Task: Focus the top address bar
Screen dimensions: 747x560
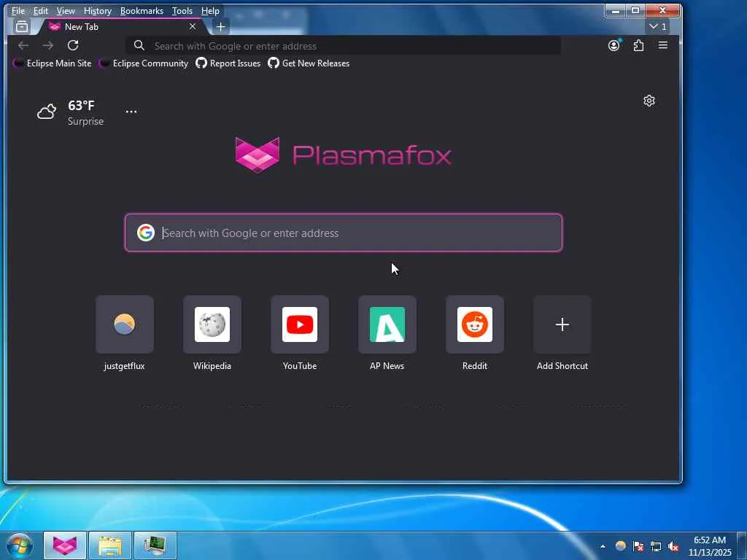Action: coord(343,46)
